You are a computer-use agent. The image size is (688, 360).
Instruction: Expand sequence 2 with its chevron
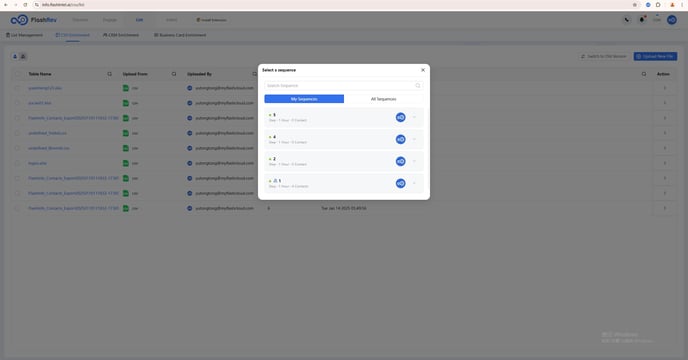click(x=414, y=161)
